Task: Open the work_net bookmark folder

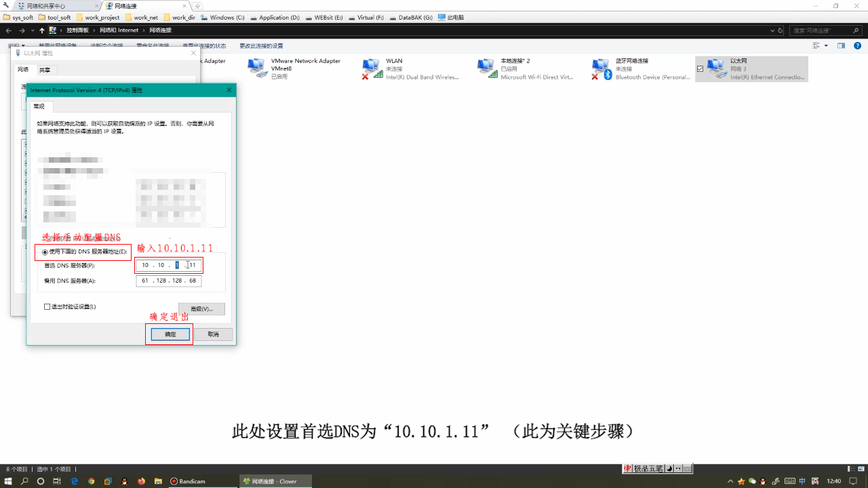Action: click(x=144, y=18)
